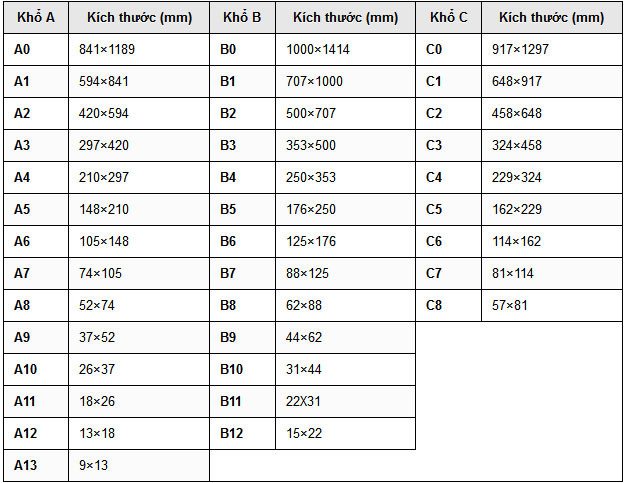Select the A0 row label cell

tap(24, 49)
